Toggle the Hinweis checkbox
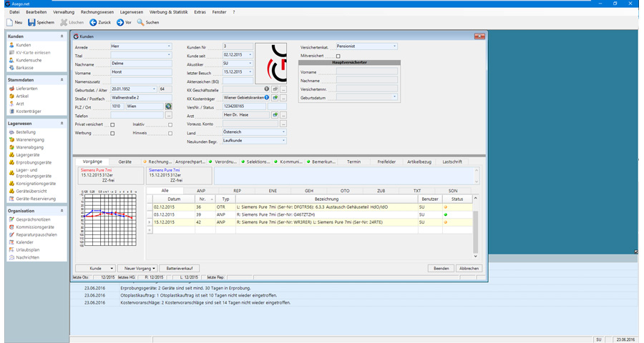644x343 pixels. coord(170,134)
